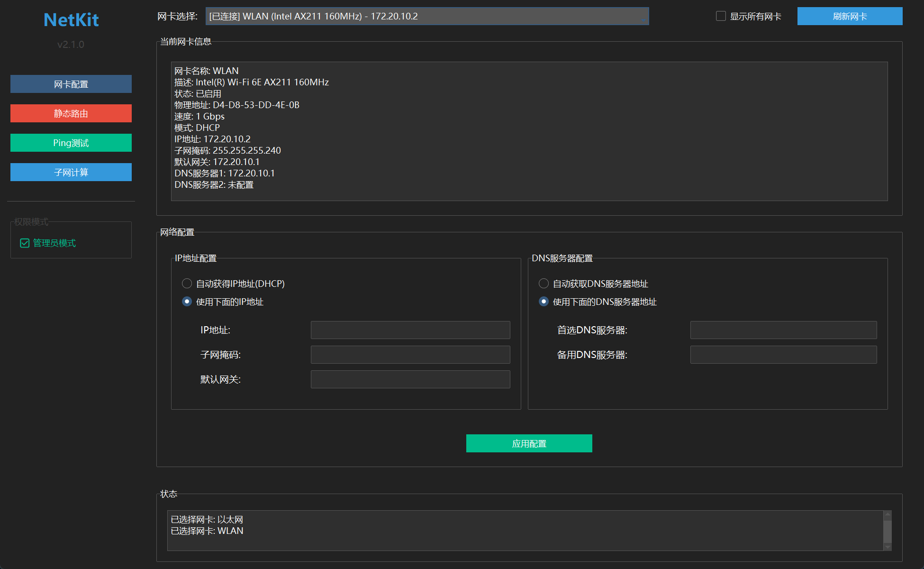
Task: Click the IP地址: 172.20.10.2 info line
Action: point(212,139)
